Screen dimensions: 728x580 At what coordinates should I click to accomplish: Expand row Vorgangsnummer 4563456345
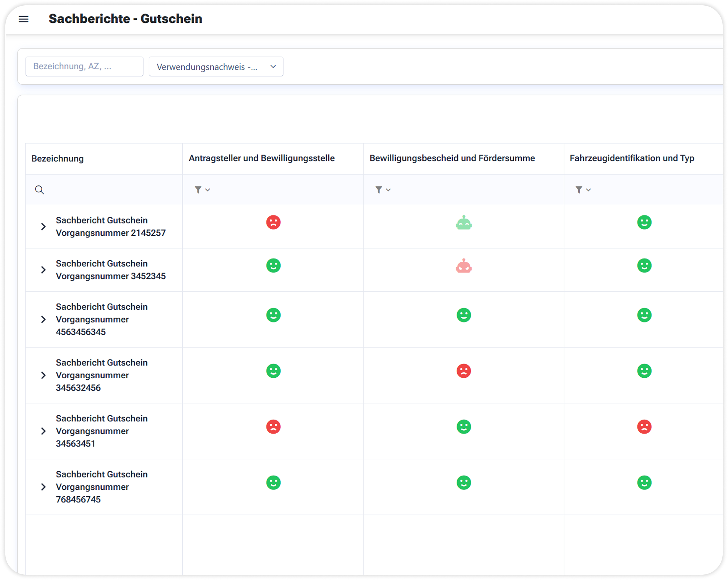[x=43, y=319]
